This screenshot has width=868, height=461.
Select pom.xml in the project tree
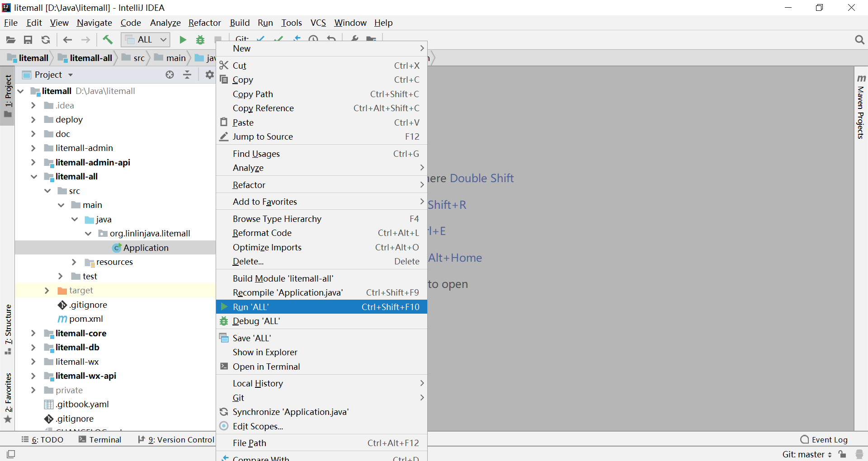click(x=86, y=319)
